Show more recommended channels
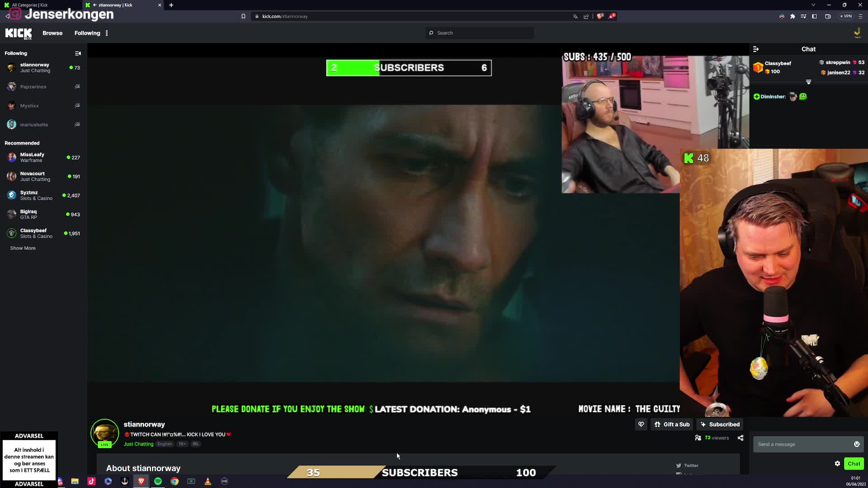868x488 pixels. 23,248
